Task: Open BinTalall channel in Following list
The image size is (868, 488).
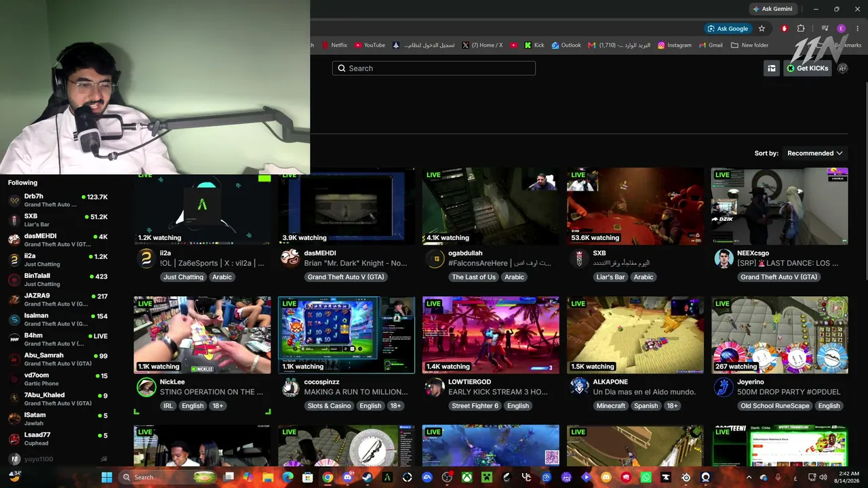Action: pyautogui.click(x=58, y=280)
